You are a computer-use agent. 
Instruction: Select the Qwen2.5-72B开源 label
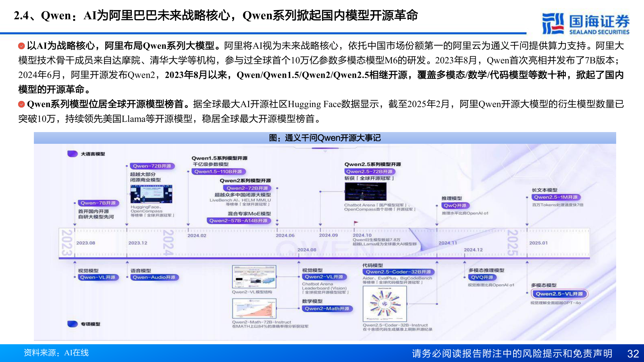click(369, 172)
